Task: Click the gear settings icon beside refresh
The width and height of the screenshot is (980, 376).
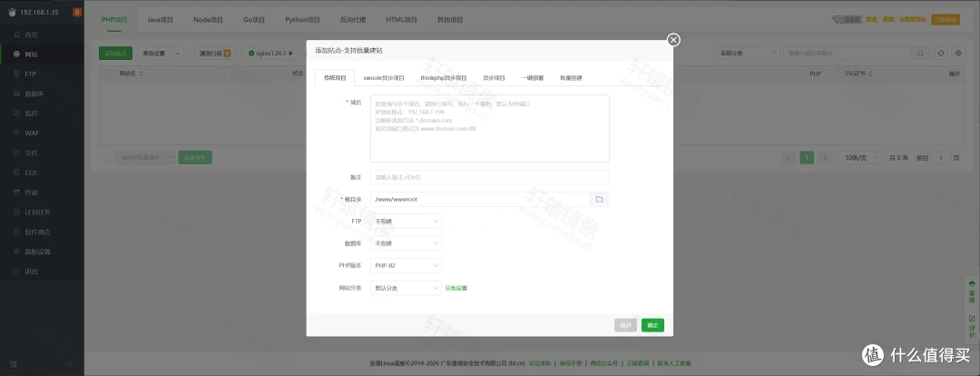Action: 958,54
